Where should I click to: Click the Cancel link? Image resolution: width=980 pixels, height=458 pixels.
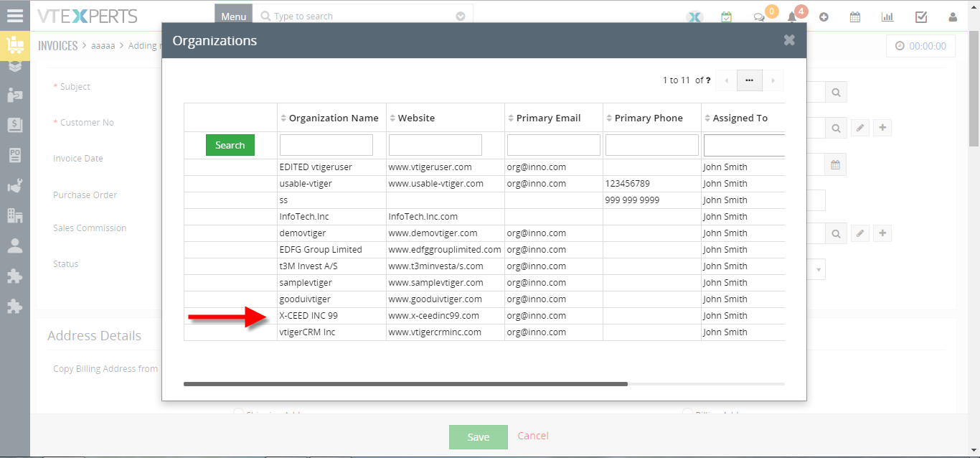click(533, 436)
